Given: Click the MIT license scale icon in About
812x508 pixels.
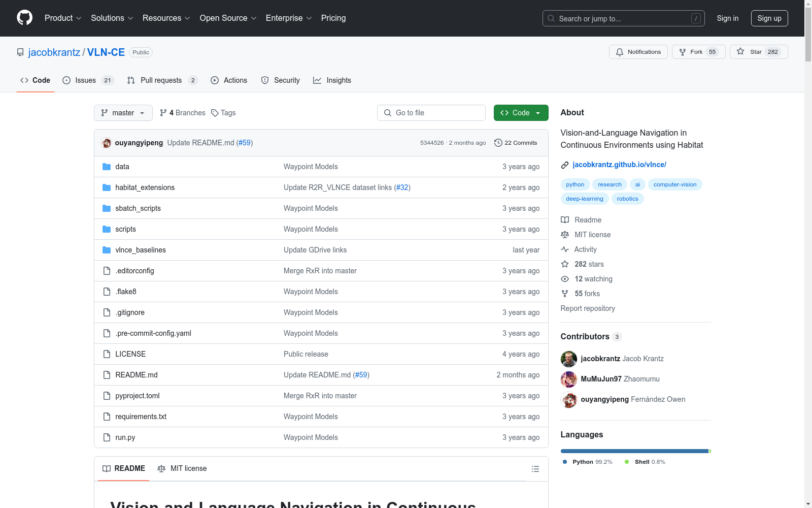Looking at the screenshot, I should [x=565, y=235].
